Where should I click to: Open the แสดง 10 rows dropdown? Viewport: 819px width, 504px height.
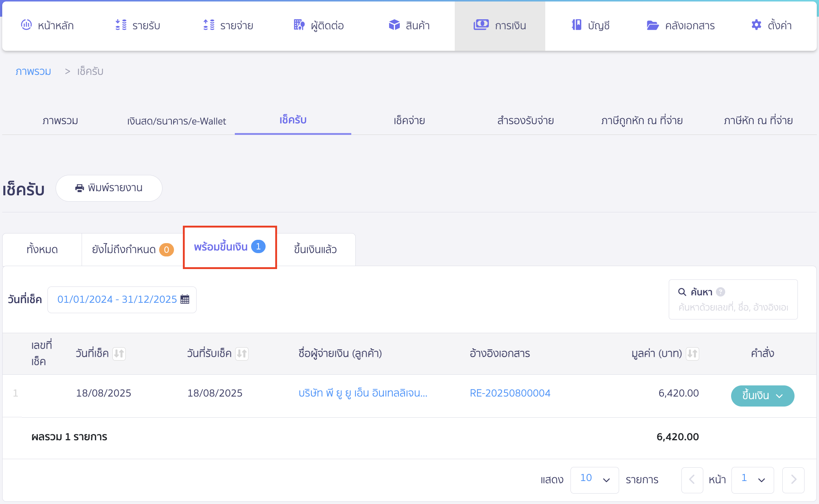tap(594, 480)
